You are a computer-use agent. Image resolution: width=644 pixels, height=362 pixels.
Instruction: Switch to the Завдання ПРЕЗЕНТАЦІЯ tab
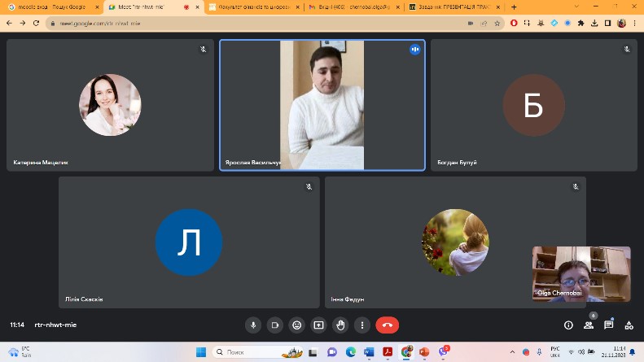[454, 7]
